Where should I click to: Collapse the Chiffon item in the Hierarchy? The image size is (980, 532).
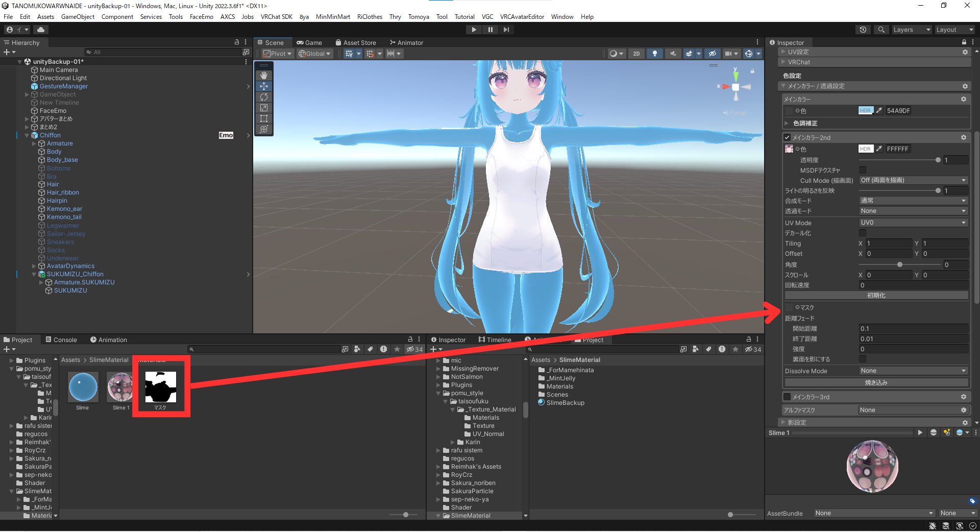(27, 135)
